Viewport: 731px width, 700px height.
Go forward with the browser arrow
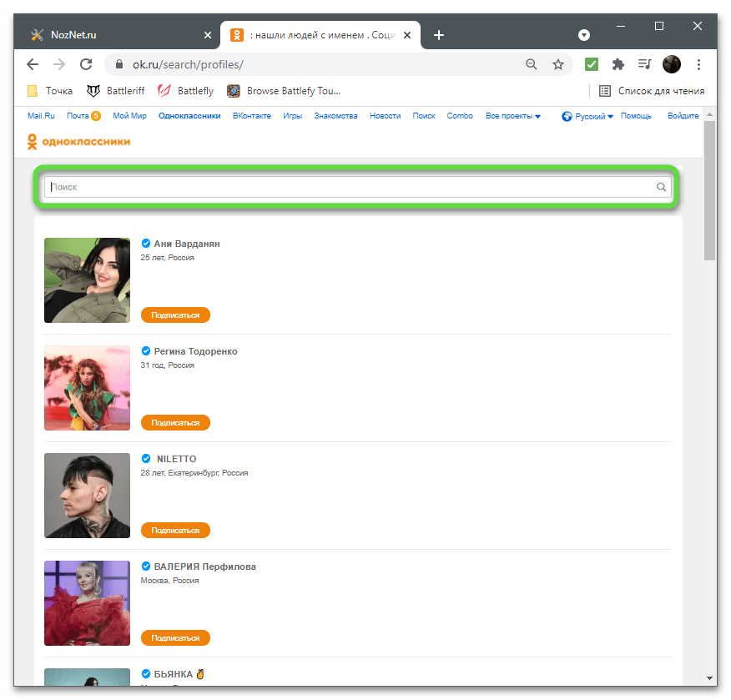click(x=59, y=64)
